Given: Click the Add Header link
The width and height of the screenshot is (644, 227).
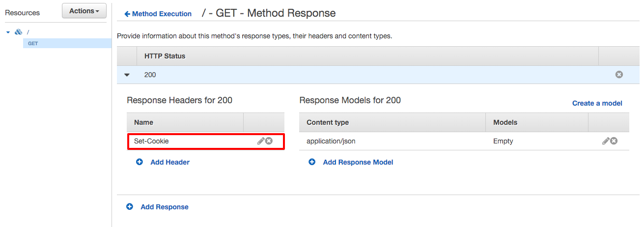Looking at the screenshot, I should click(170, 162).
